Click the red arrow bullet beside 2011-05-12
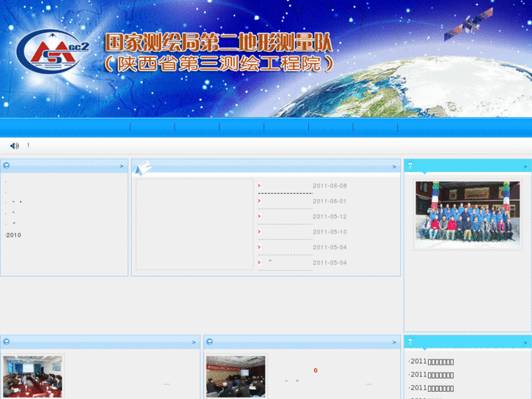Screen dimensions: 532x399 [x=259, y=216]
